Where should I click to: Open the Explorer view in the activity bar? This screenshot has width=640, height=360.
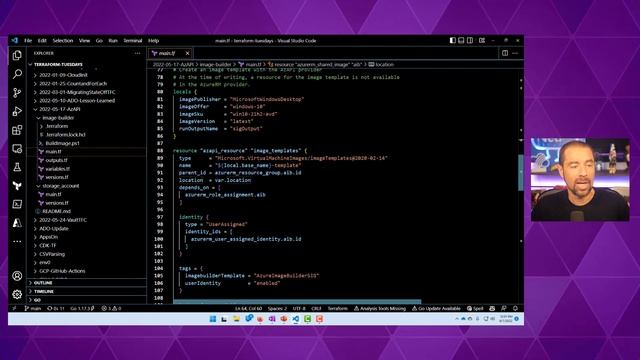click(x=17, y=55)
